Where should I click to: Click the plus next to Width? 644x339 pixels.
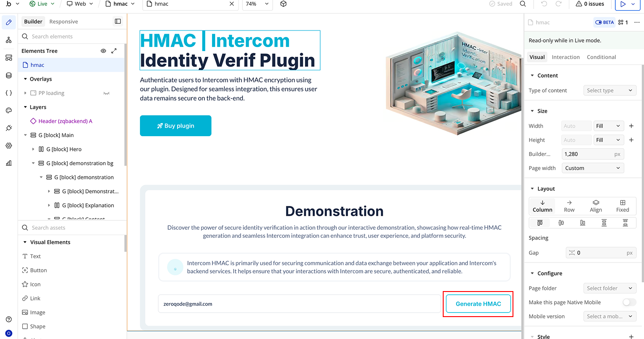(631, 126)
